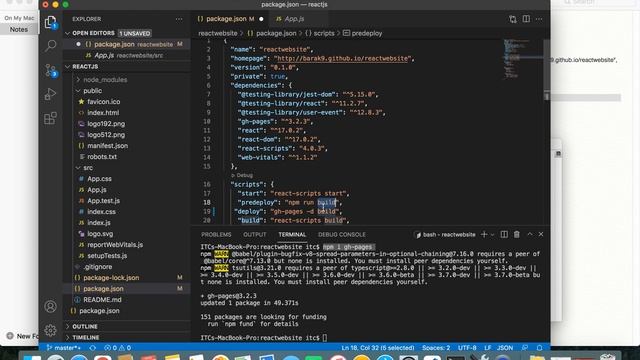Collapse the public folder
This screenshot has height=360, width=640.
pyautogui.click(x=92, y=91)
